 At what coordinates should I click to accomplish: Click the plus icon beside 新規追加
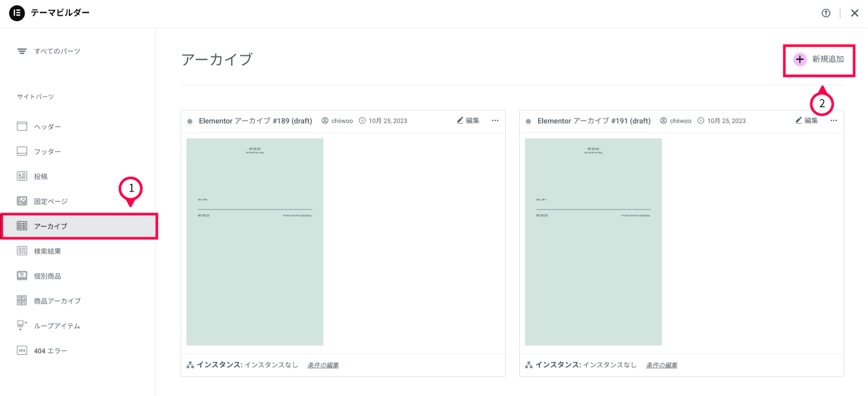[800, 60]
